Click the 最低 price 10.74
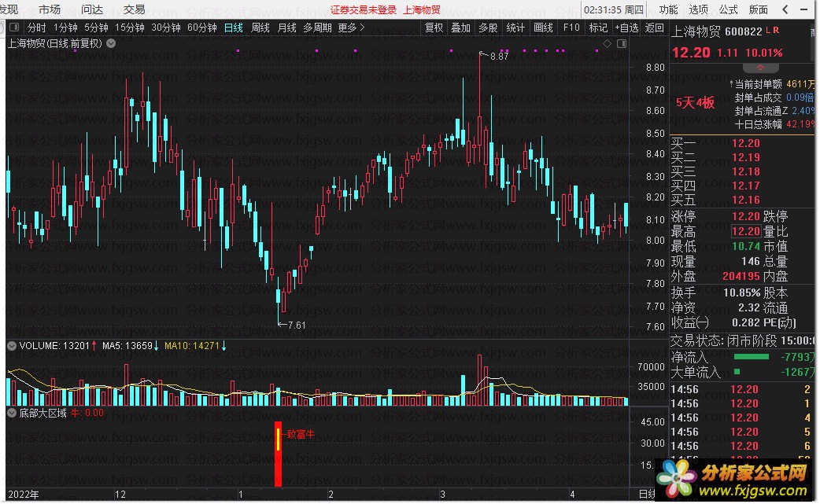820x504 pixels. pyautogui.click(x=746, y=247)
